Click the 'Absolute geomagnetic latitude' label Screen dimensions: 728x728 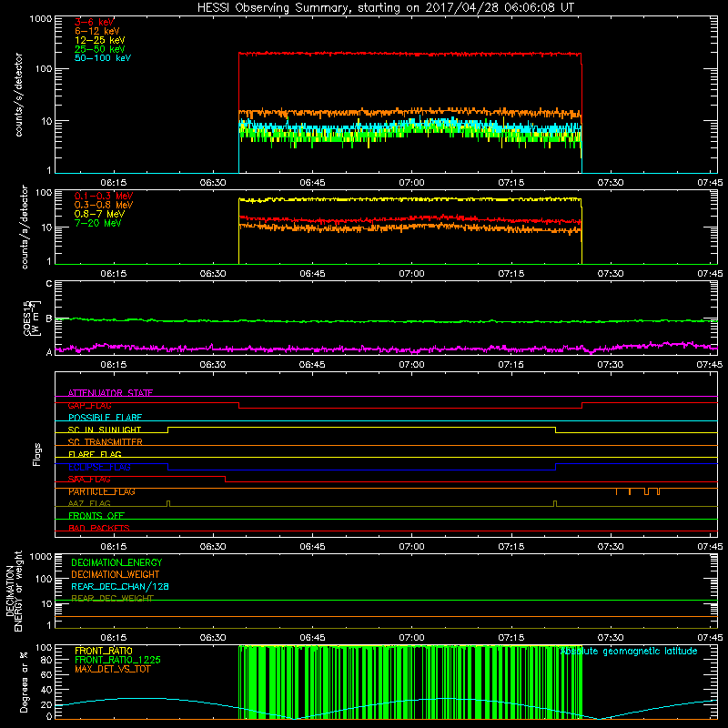(x=629, y=651)
